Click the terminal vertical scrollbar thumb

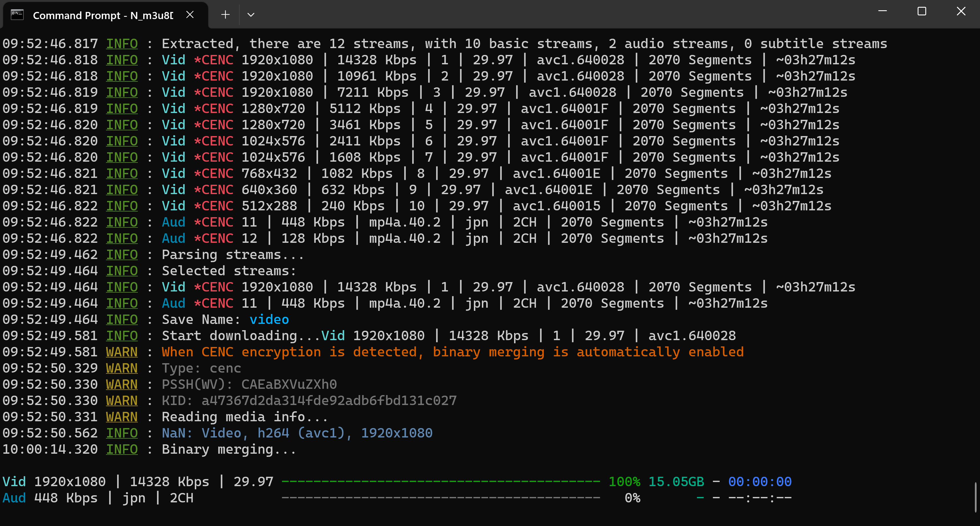[x=976, y=497]
